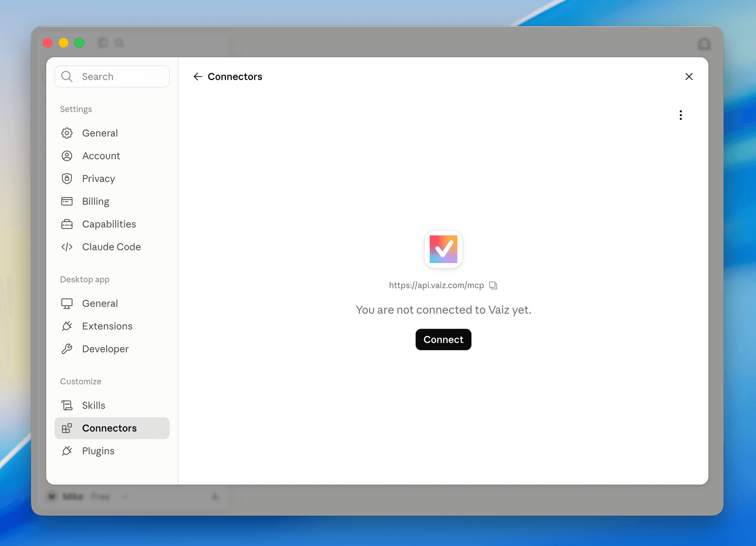Click the green fullscreen window button
The image size is (756, 546).
click(79, 43)
